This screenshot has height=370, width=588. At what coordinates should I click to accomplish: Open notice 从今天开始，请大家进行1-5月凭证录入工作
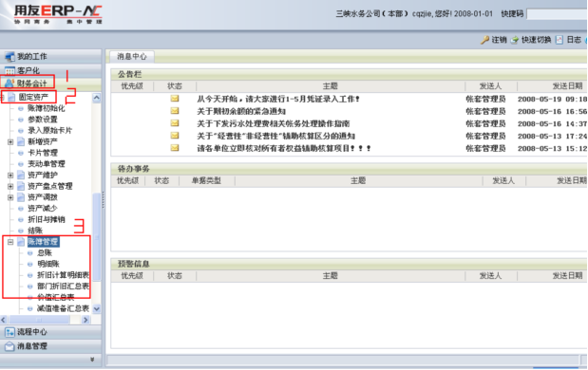(278, 99)
